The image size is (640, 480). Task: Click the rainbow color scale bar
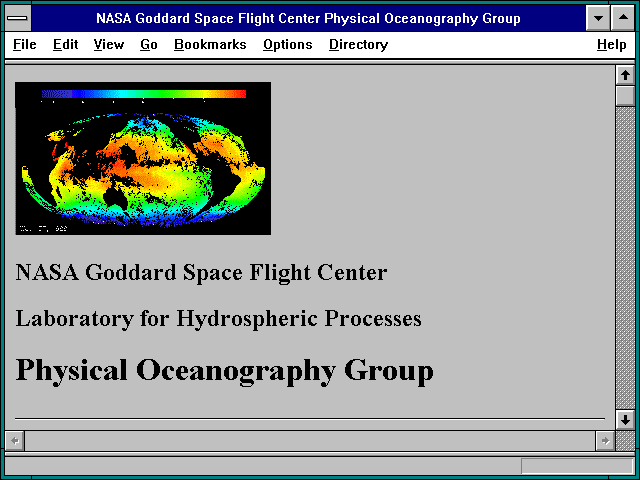(144, 94)
